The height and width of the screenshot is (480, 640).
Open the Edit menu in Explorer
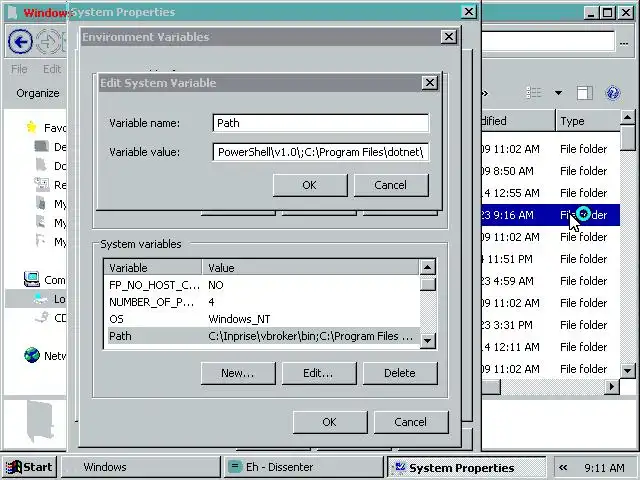click(52, 69)
